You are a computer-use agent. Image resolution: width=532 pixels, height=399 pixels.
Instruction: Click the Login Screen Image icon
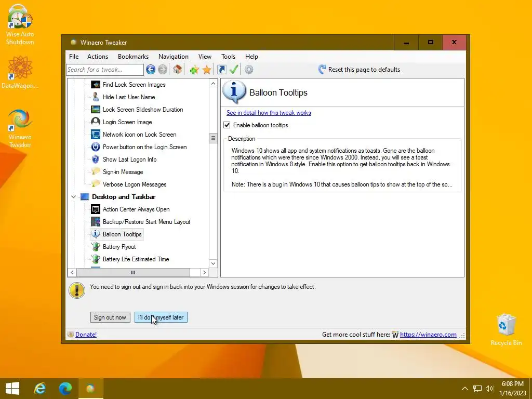[x=96, y=122]
